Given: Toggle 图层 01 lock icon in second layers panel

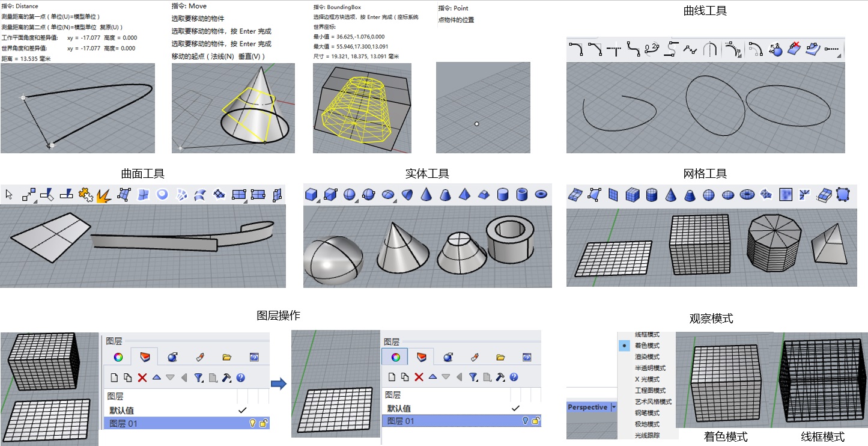Looking at the screenshot, I should pos(536,421).
